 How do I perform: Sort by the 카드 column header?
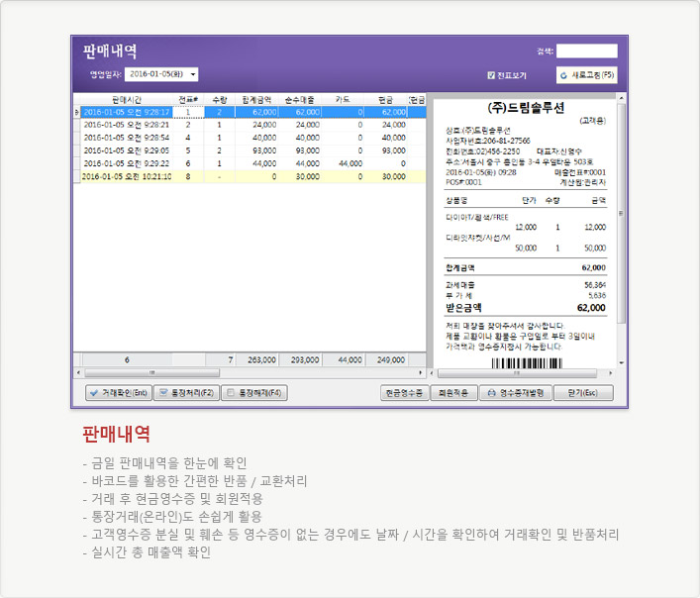pyautogui.click(x=343, y=100)
